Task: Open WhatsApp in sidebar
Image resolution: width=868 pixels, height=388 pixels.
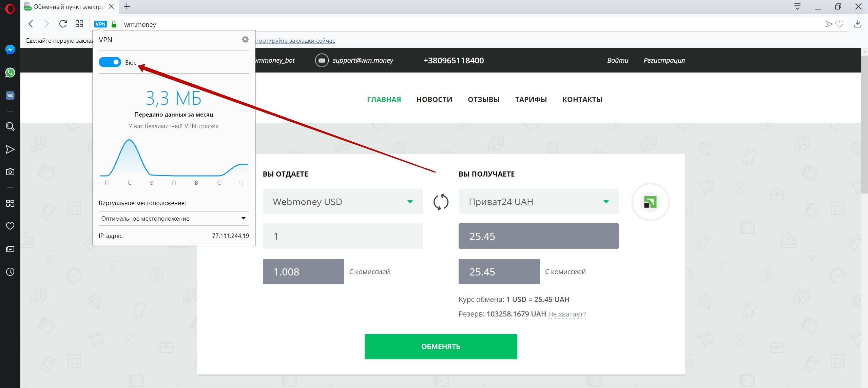Action: (10, 73)
